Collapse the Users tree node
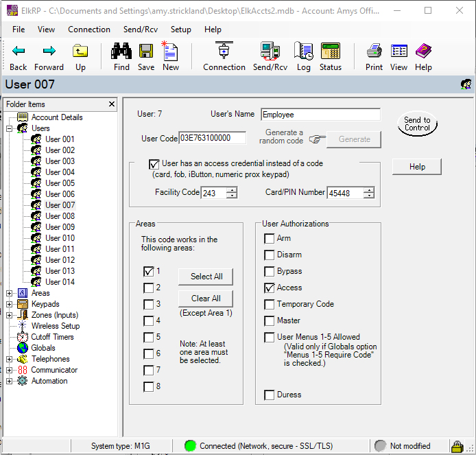 pos(10,128)
